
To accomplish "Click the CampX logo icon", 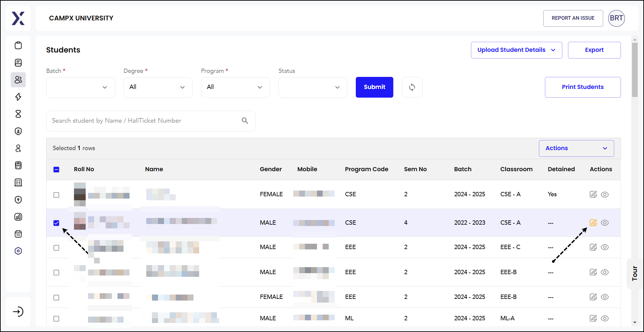I will pos(18,18).
